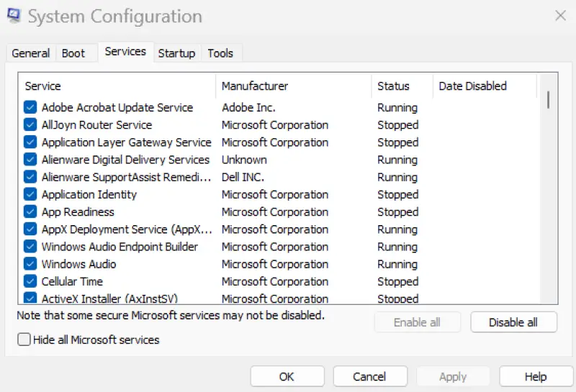Click the services list vertical scrollbar thumb
Screen dimensions: 576x392
pos(548,100)
